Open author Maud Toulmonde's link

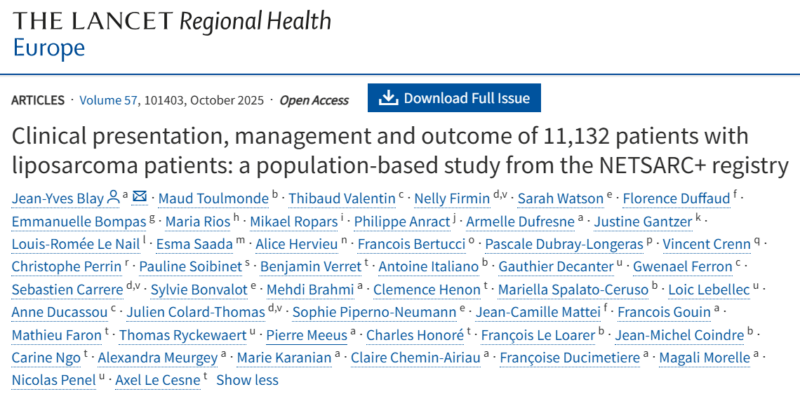tap(213, 198)
